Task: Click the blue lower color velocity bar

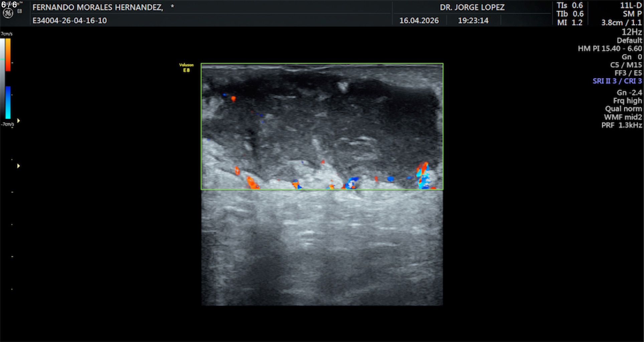Action: click(8, 103)
